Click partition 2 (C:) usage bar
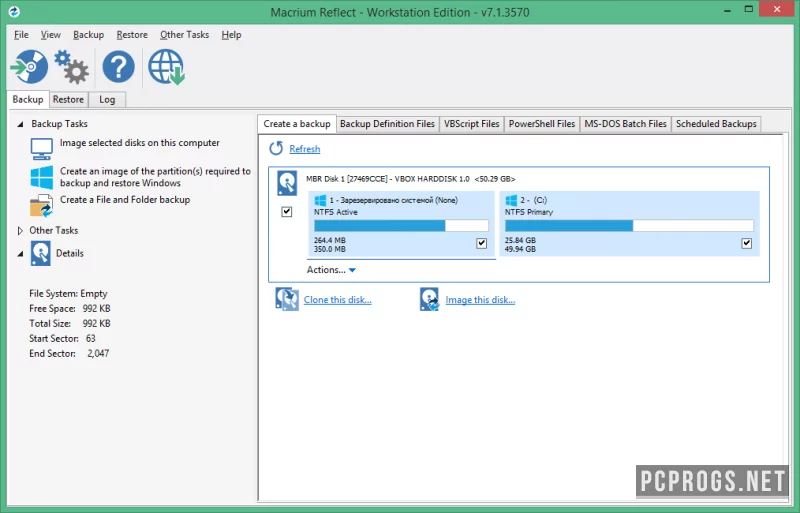The height and width of the screenshot is (513, 800). pos(629,226)
